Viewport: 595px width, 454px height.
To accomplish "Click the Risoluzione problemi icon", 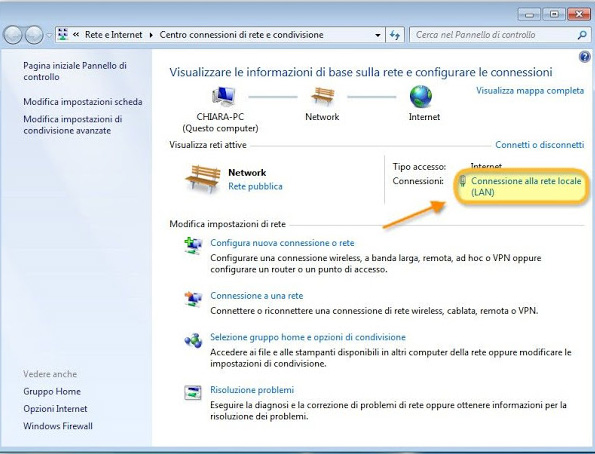I will tap(193, 393).
